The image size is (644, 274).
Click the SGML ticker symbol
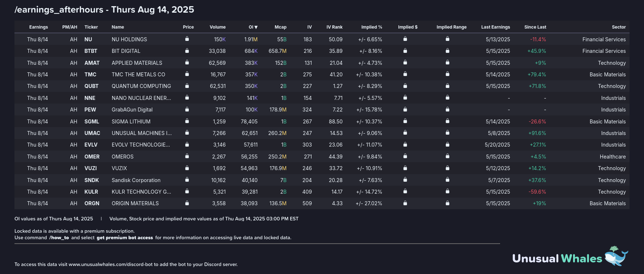(x=92, y=122)
